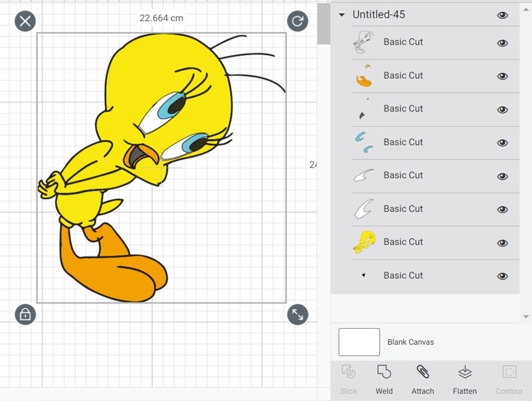Click the Weld button label
Viewport: 532px width, 401px height.
point(384,391)
